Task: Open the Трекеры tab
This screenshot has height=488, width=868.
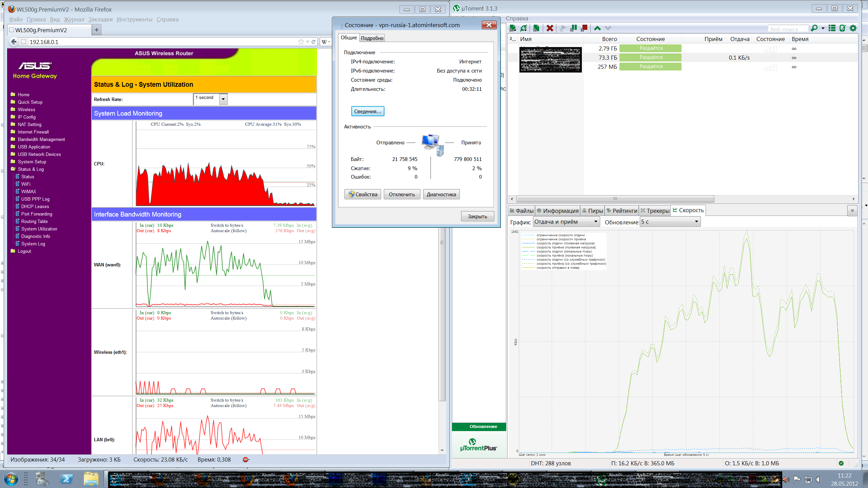Action: pos(655,210)
